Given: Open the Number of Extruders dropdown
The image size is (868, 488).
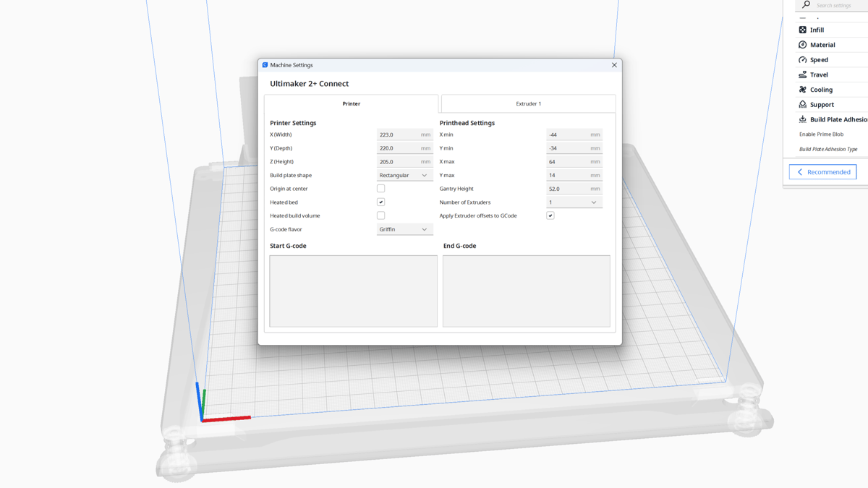Looking at the screenshot, I should [574, 202].
